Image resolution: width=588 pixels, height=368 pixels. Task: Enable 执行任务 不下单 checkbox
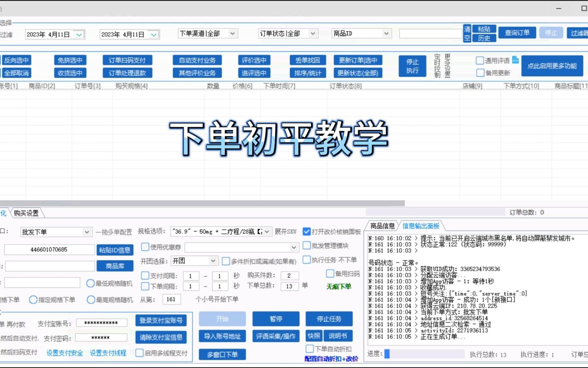pyautogui.click(x=307, y=260)
